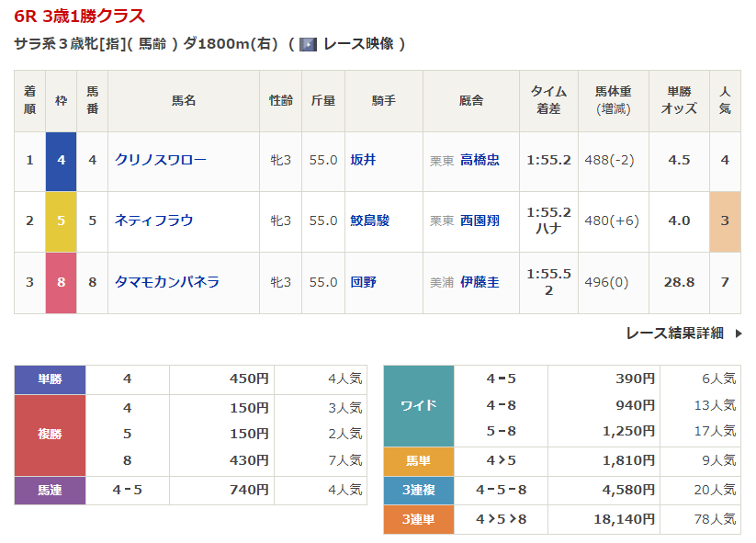Select horse タマモカンパネラ link
Image resolution: width=756 pixels, height=543 pixels.
pyautogui.click(x=166, y=282)
